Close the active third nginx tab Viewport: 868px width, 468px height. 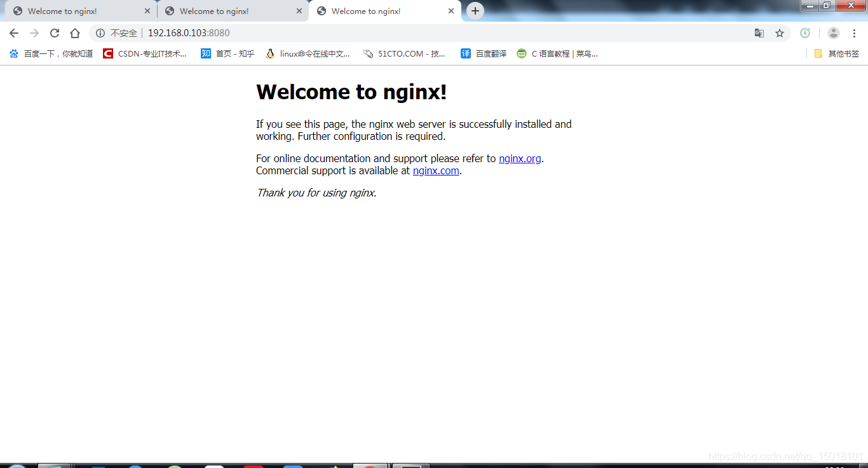click(451, 11)
